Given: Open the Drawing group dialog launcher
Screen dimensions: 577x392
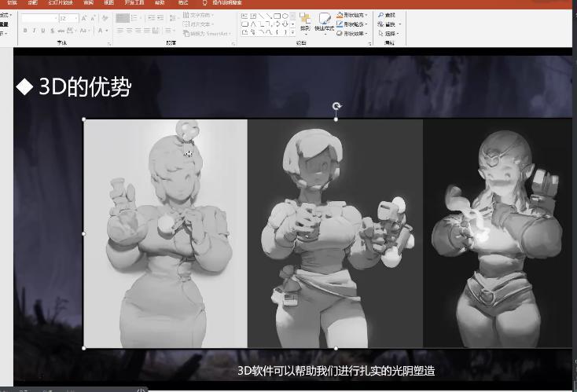Looking at the screenshot, I should click(369, 44).
